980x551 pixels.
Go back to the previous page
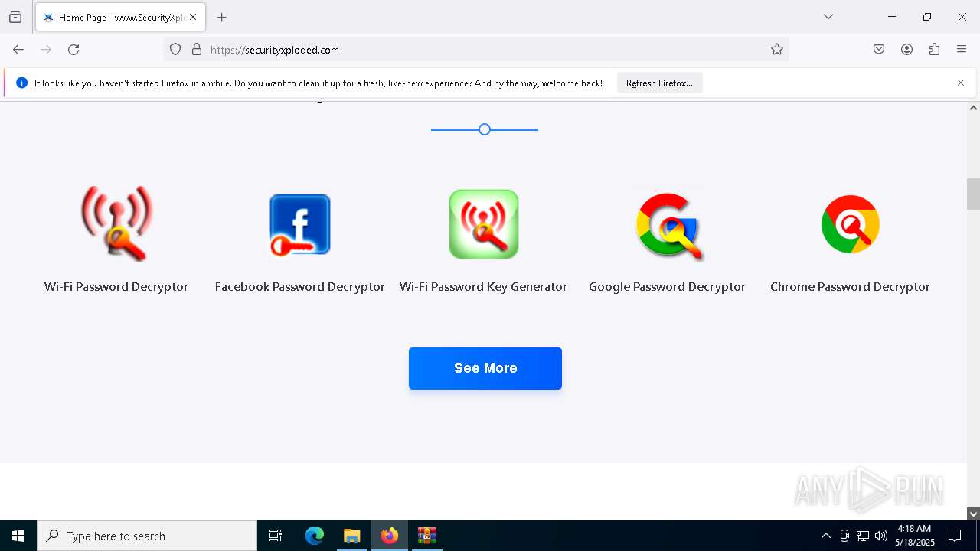(x=18, y=50)
